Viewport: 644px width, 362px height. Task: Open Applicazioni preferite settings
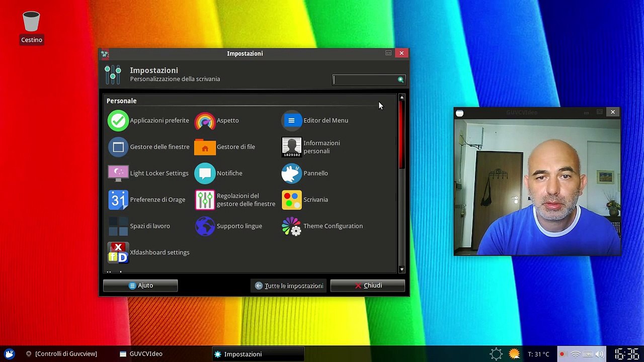tap(148, 121)
